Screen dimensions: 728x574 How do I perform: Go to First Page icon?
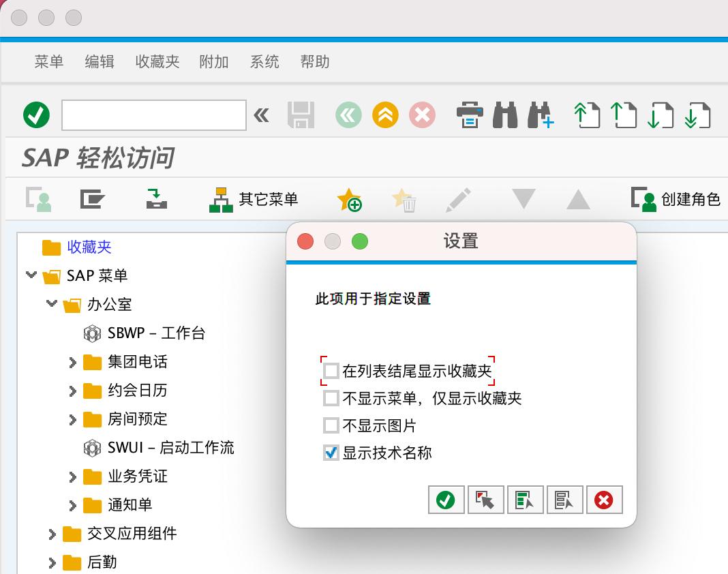[587, 115]
